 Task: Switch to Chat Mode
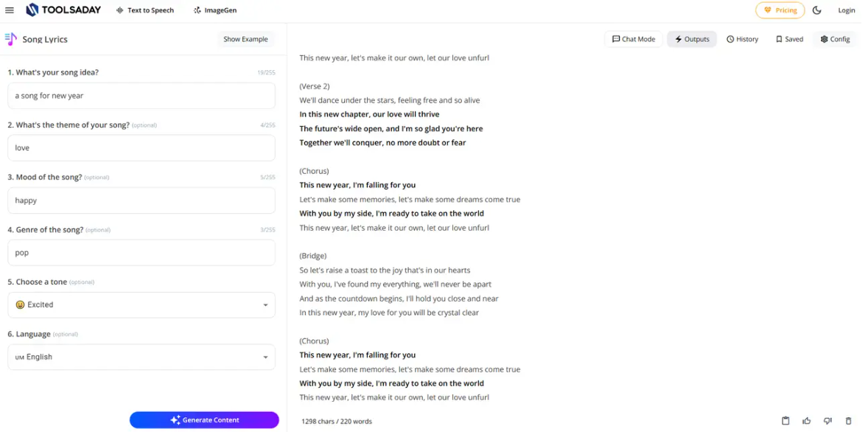(633, 39)
